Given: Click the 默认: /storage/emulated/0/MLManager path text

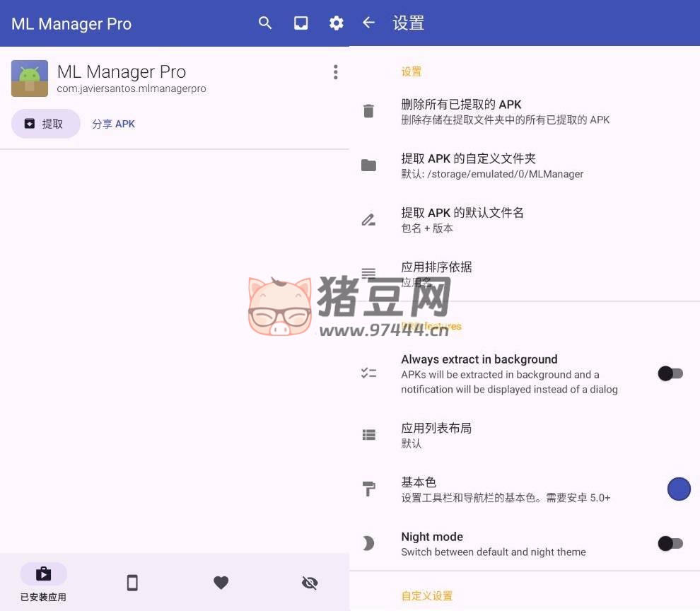Looking at the screenshot, I should pos(492,174).
